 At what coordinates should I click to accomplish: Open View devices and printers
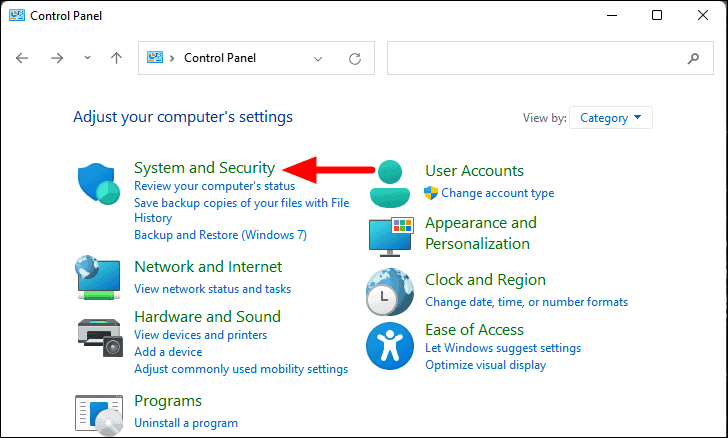[201, 335]
